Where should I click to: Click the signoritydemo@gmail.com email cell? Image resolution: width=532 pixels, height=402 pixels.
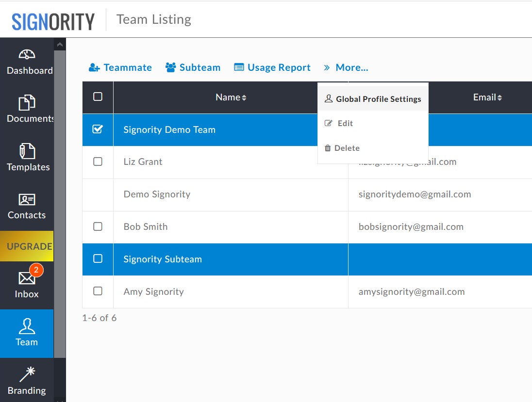click(x=415, y=194)
